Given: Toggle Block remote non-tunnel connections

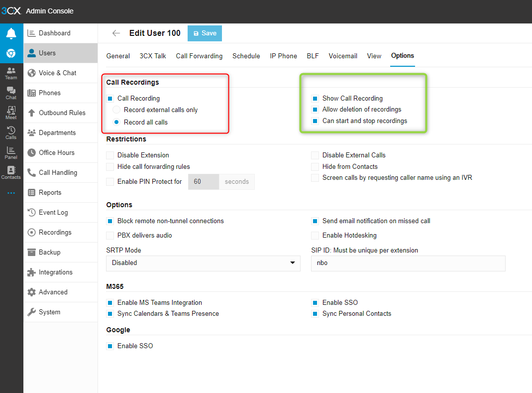Looking at the screenshot, I should pyautogui.click(x=110, y=221).
